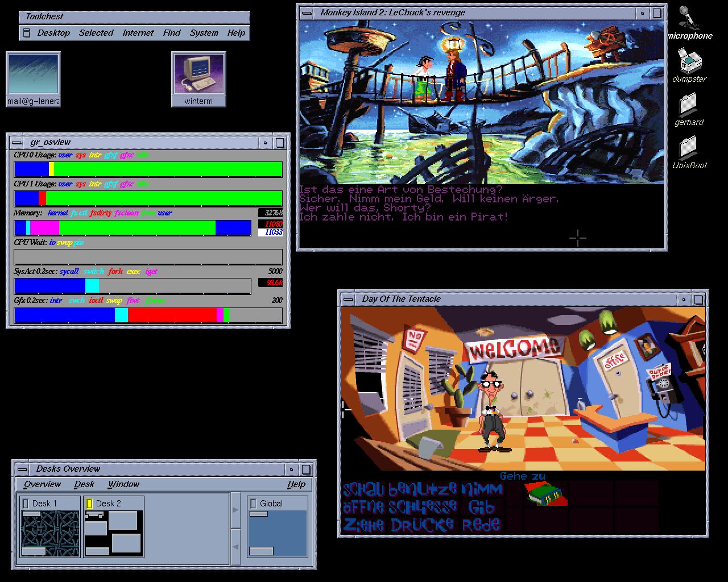
Task: Click the dumpster desktop icon
Action: point(689,61)
